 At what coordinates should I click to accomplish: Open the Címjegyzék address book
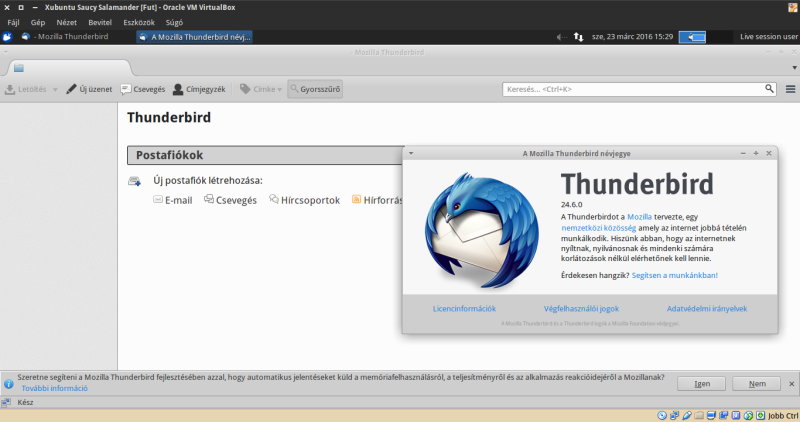[199, 89]
